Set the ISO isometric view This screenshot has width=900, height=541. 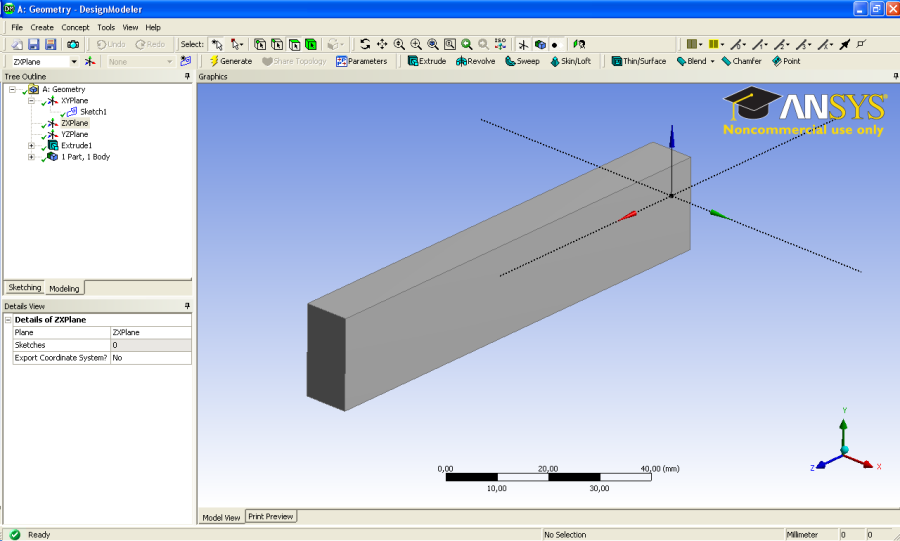[x=501, y=44]
